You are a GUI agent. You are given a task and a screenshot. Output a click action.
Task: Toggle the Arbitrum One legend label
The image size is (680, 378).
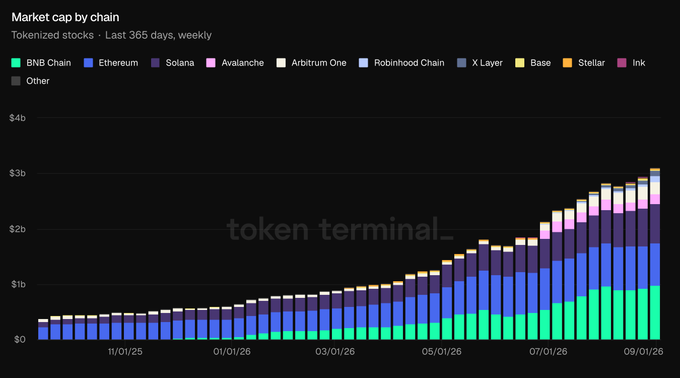(x=319, y=63)
